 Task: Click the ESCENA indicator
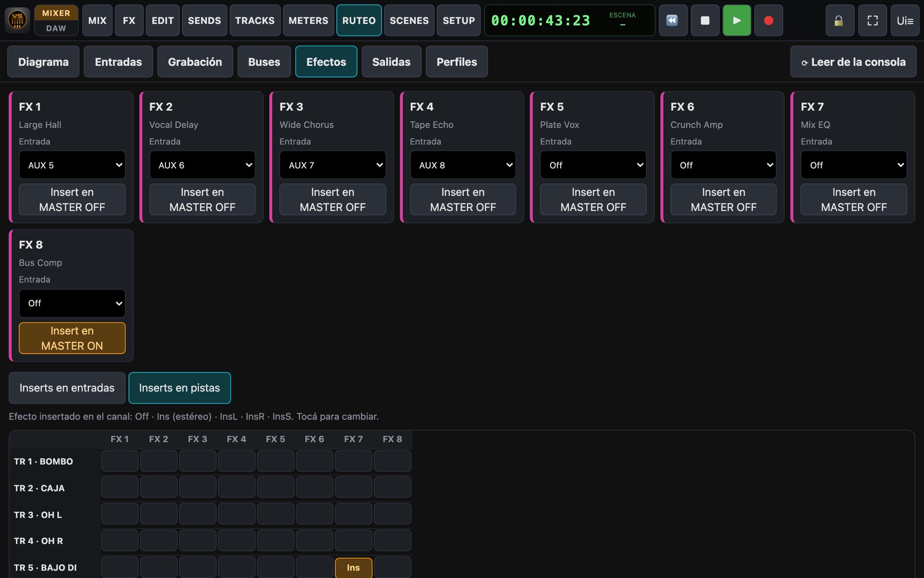[622, 20]
